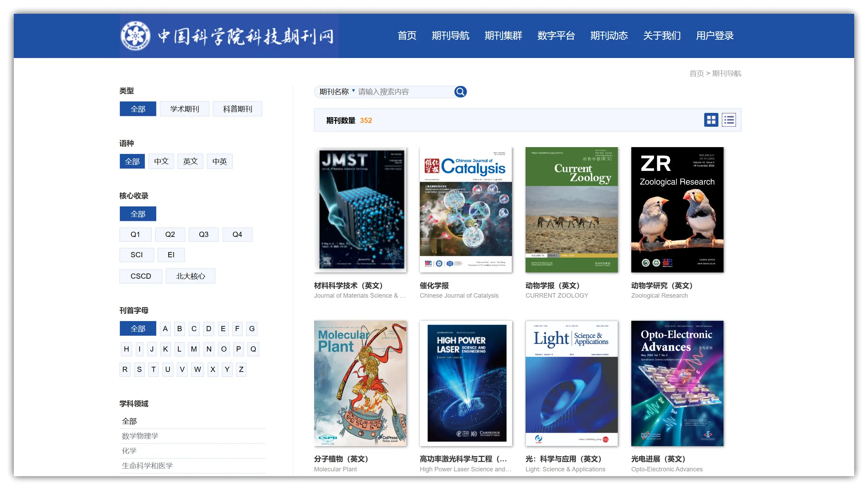868x490 pixels.
Task: Filter journals starting with letter M
Action: click(x=194, y=349)
